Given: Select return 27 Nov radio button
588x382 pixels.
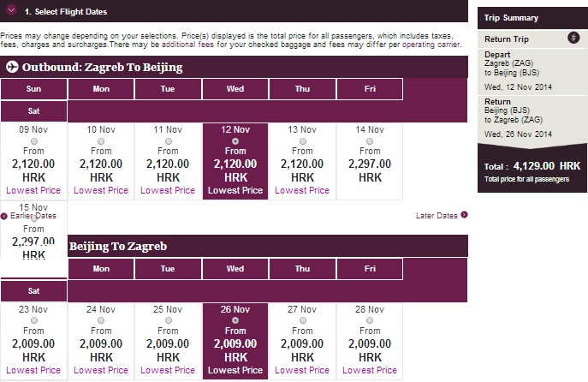Looking at the screenshot, I should pos(303,319).
